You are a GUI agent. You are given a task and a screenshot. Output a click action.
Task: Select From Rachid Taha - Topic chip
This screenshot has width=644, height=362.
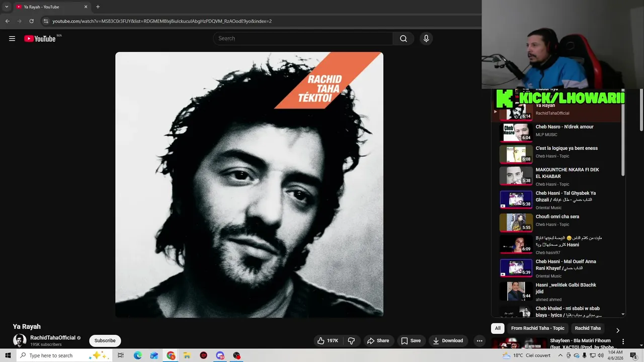tap(538, 328)
